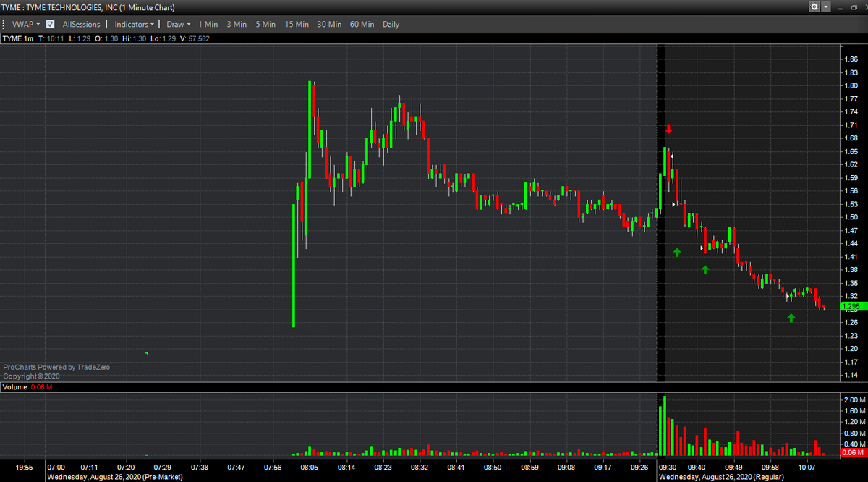Image resolution: width=868 pixels, height=482 pixels.
Task: Click the green buy arrow marker near 1.27
Action: (791, 317)
